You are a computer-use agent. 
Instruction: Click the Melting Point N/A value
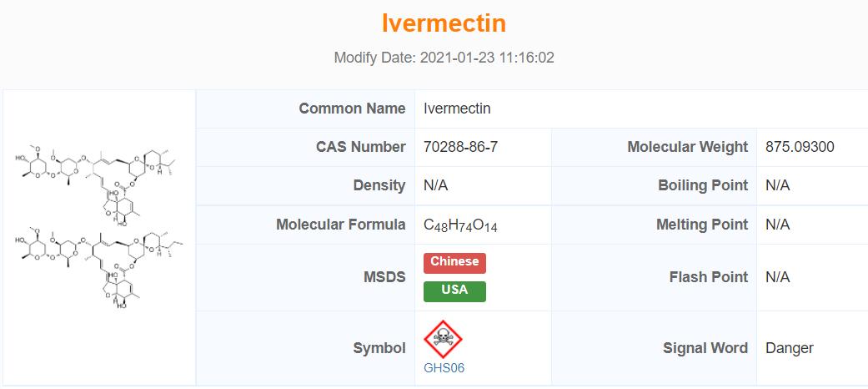click(x=777, y=225)
